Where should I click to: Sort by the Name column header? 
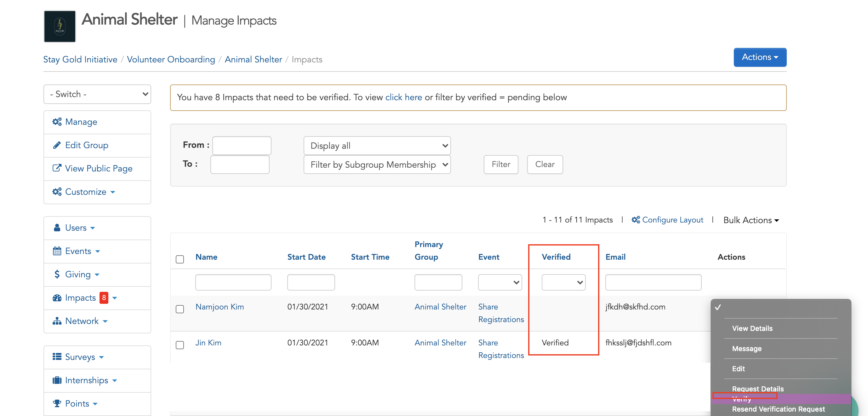point(206,257)
